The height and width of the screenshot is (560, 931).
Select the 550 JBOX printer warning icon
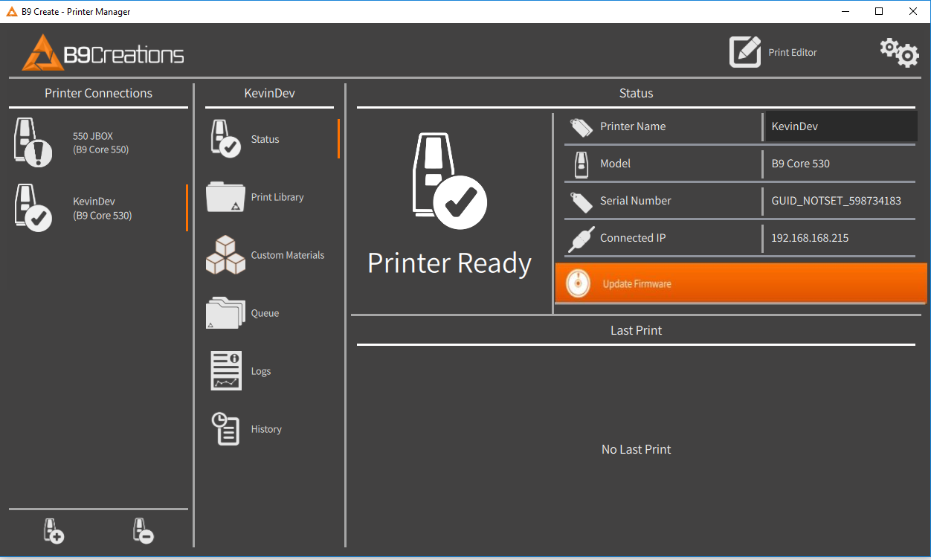click(x=33, y=143)
